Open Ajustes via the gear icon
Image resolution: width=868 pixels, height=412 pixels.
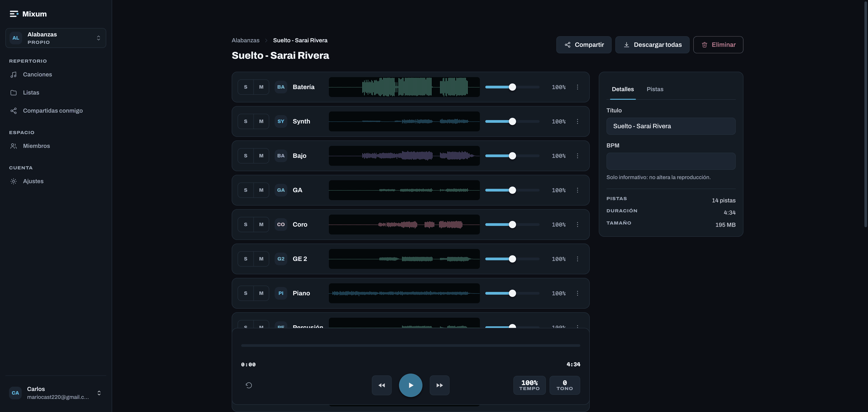coord(14,181)
